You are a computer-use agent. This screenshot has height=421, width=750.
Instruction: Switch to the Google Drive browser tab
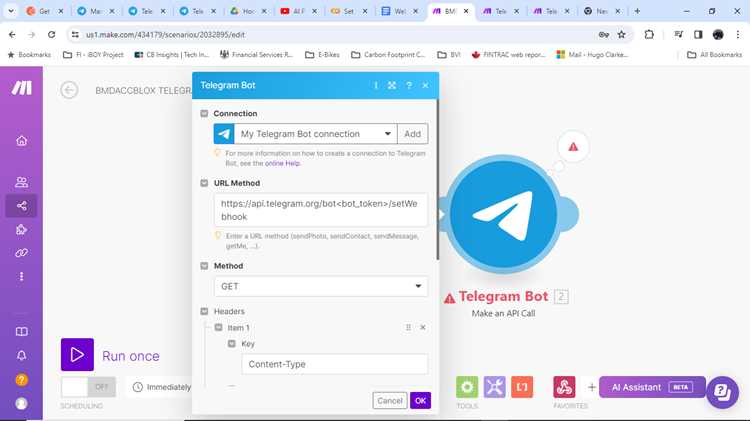pos(248,11)
